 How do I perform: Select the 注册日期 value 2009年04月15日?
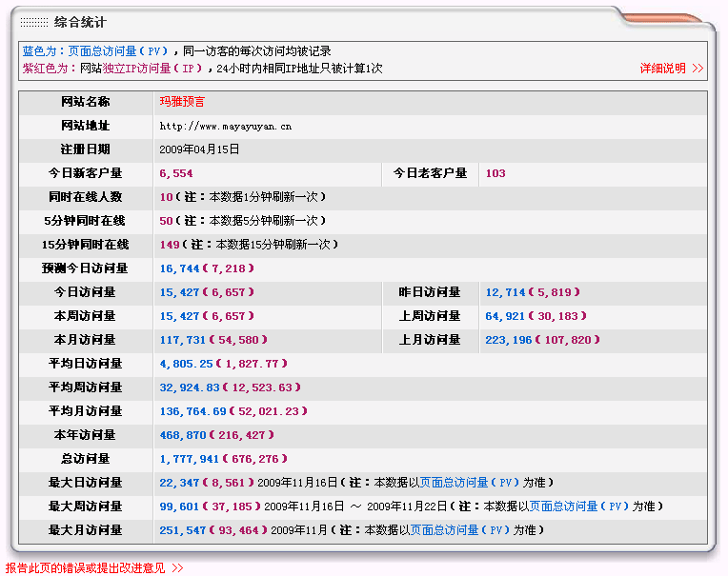coord(199,149)
